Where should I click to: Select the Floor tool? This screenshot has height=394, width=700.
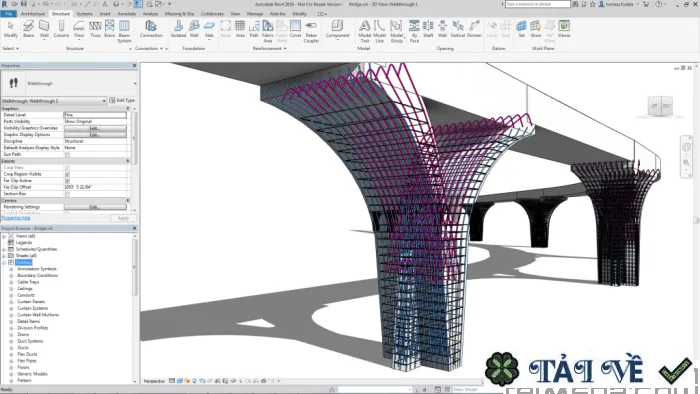79,29
